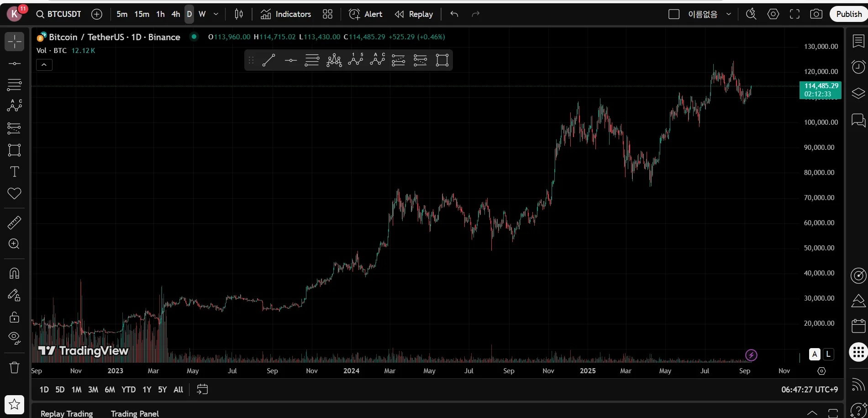Viewport: 868px width, 418px height.
Task: Expand the 이름없음 layout name dropdown
Action: (729, 14)
